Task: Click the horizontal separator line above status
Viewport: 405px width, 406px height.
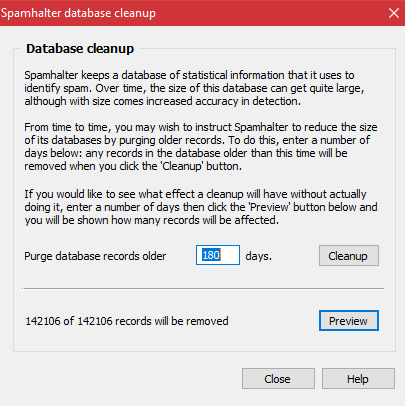Action: pyautogui.click(x=203, y=289)
